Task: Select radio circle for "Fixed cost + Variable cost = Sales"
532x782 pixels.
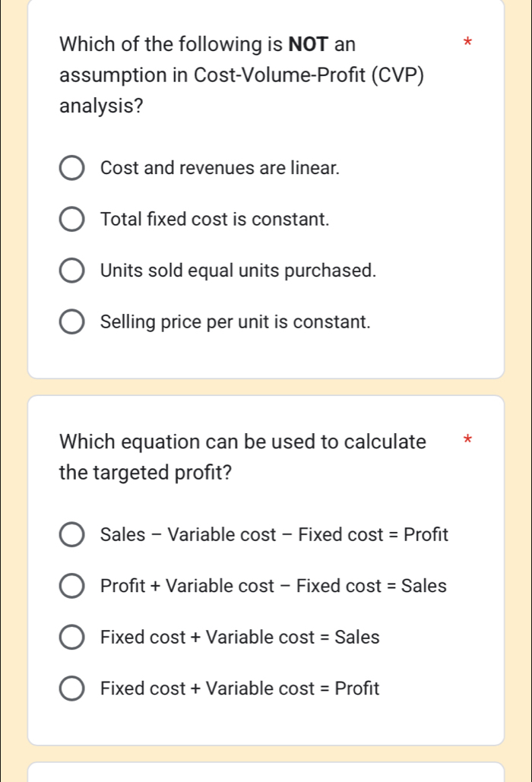Action: (x=72, y=638)
